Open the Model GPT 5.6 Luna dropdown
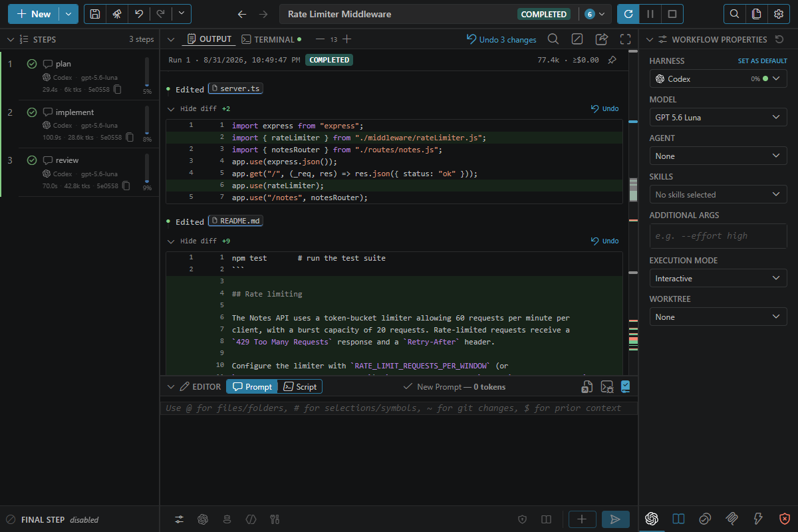This screenshot has width=798, height=532. tap(718, 117)
